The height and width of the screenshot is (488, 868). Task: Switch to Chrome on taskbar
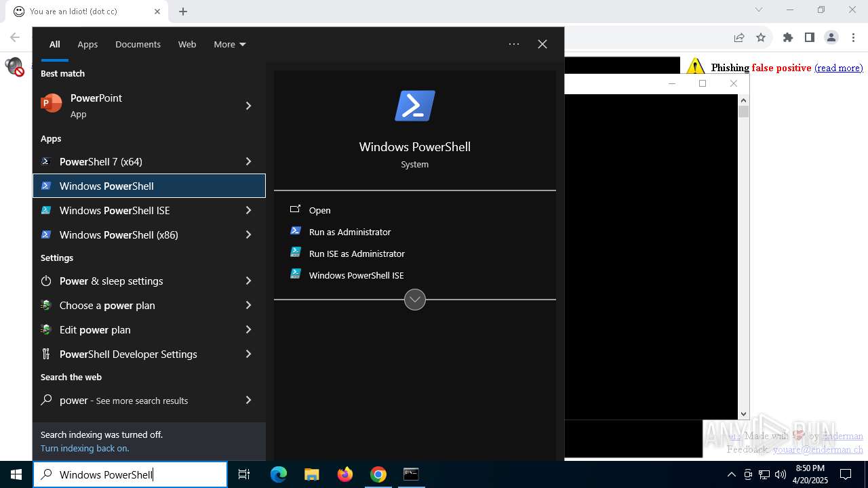(x=378, y=474)
